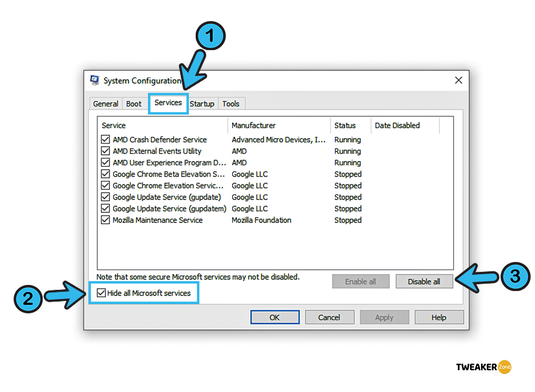Click the Date Disabled column header
Viewport: 535px width, 392px height.
click(405, 125)
